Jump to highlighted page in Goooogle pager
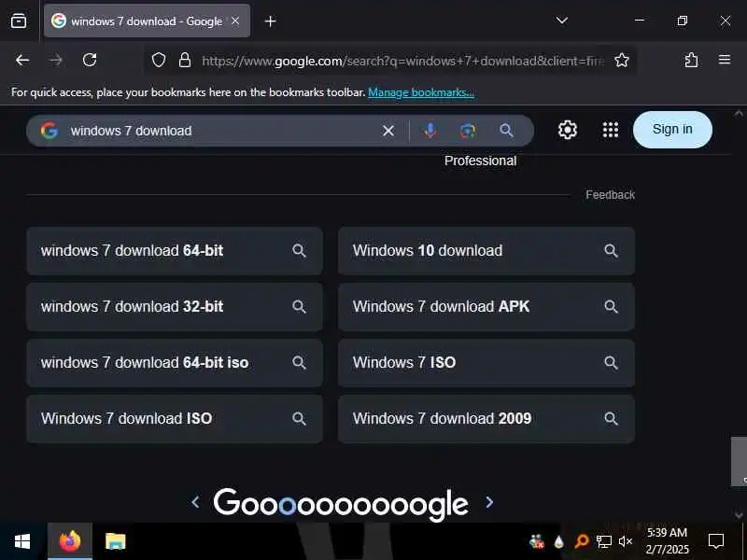Screen dimensions: 747x560 (x=287, y=506)
